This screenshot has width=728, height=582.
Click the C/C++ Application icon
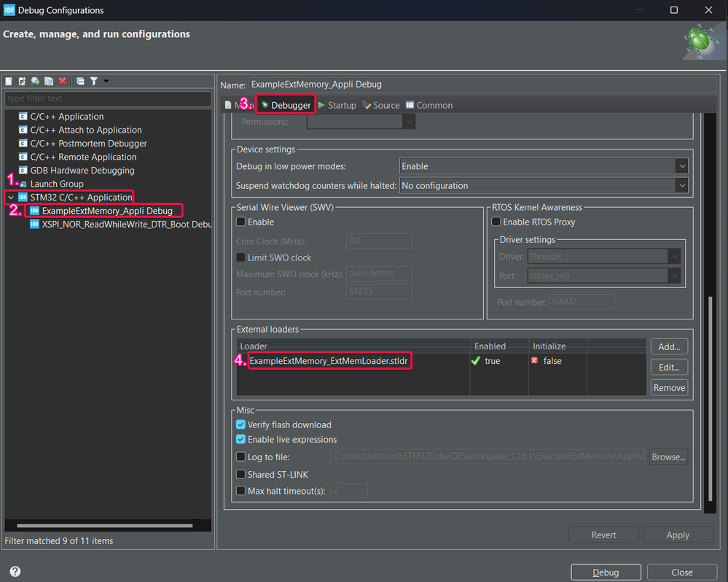(x=23, y=116)
